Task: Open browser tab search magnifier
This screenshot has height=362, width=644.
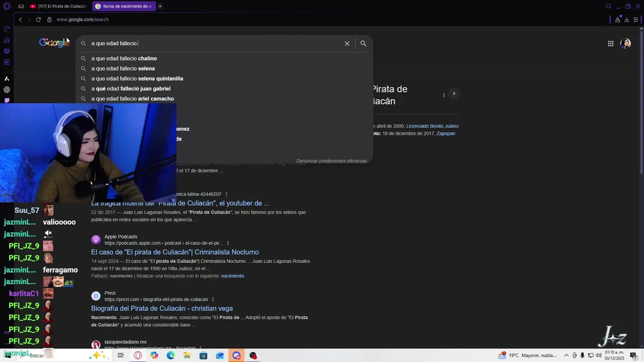Action: point(608,7)
